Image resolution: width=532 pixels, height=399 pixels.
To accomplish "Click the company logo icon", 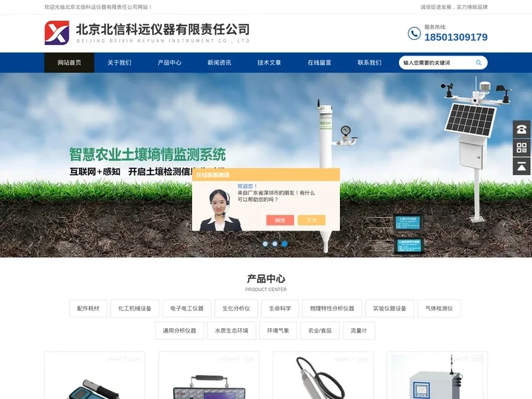I will coord(57,33).
